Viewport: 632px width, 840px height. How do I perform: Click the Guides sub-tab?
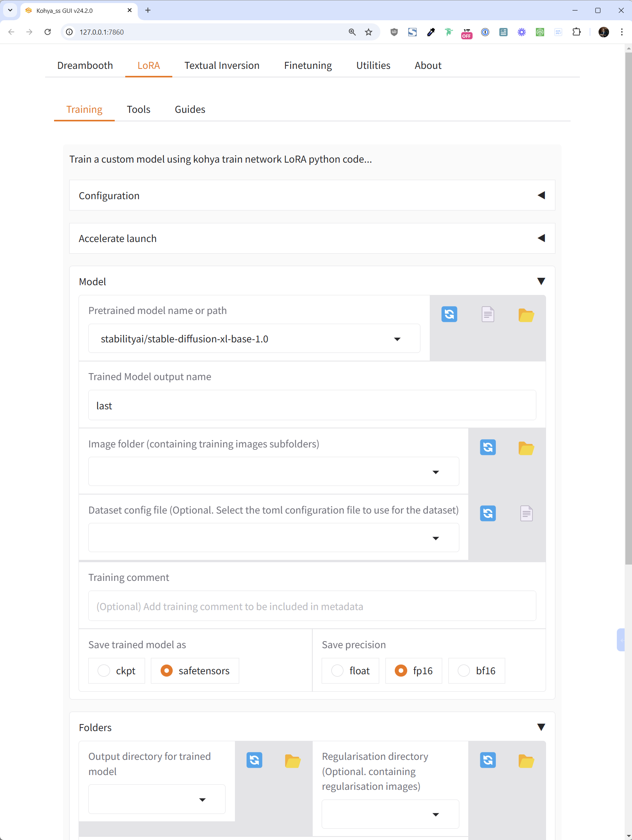click(190, 109)
